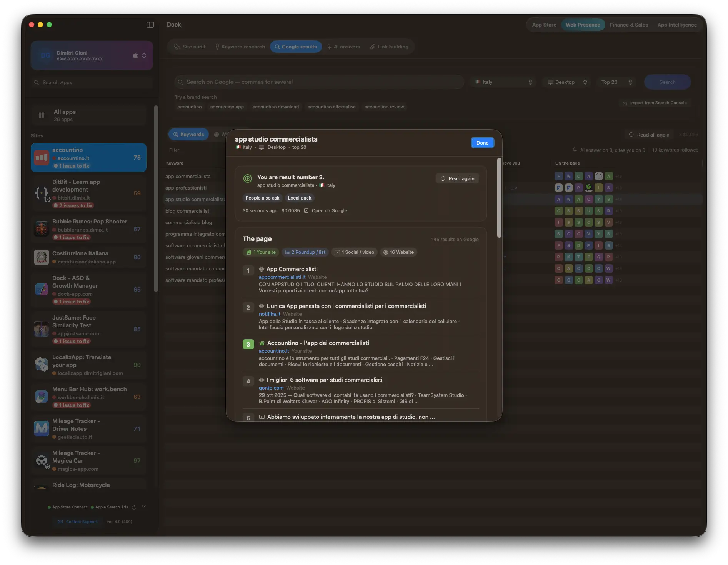This screenshot has width=728, height=565.
Task: Toggle the sidebar visibility button
Action: (150, 25)
